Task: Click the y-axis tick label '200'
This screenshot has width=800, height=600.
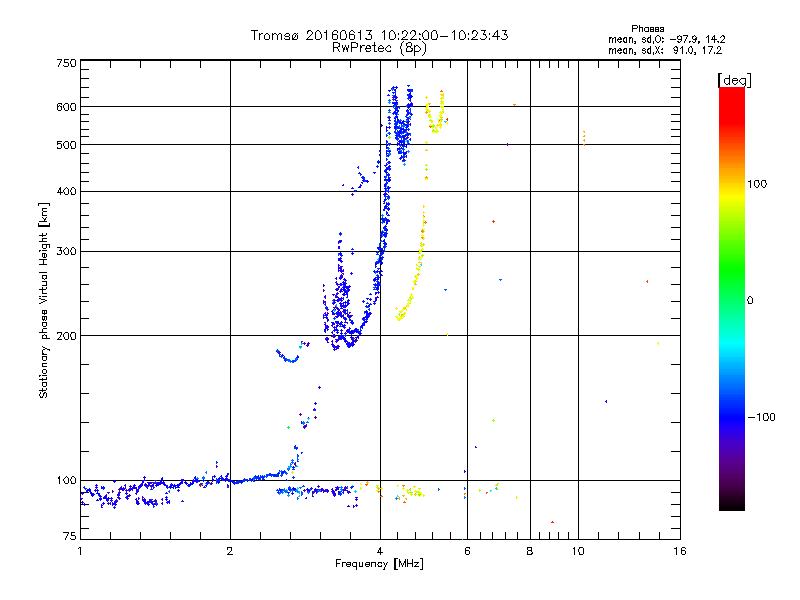Action: click(x=66, y=336)
